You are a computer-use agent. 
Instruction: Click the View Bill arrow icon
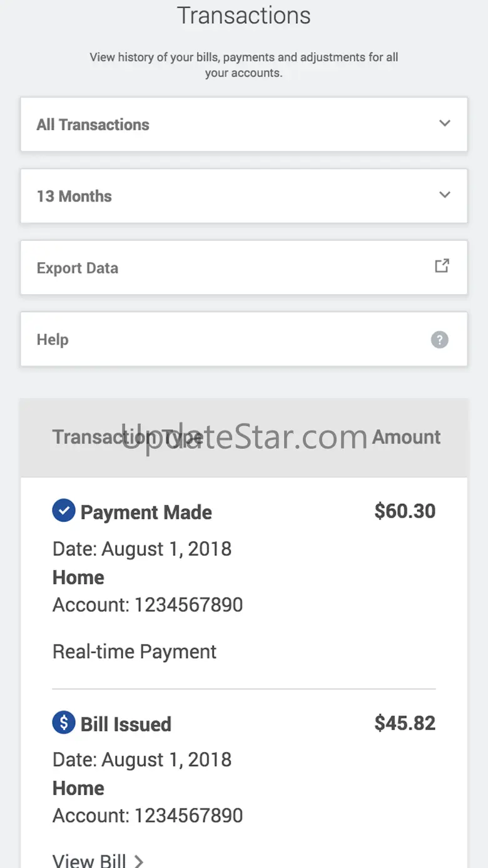(x=139, y=861)
